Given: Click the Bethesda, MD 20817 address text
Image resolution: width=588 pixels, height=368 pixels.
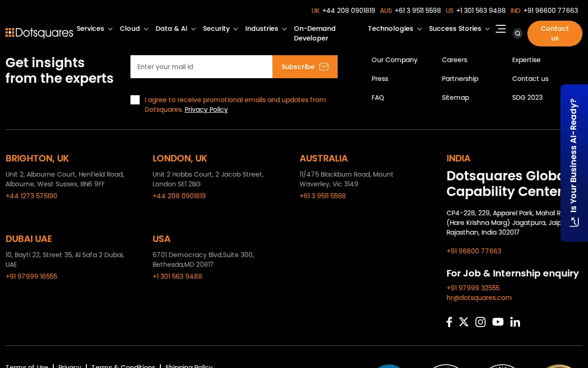Looking at the screenshot, I should click(x=183, y=264).
